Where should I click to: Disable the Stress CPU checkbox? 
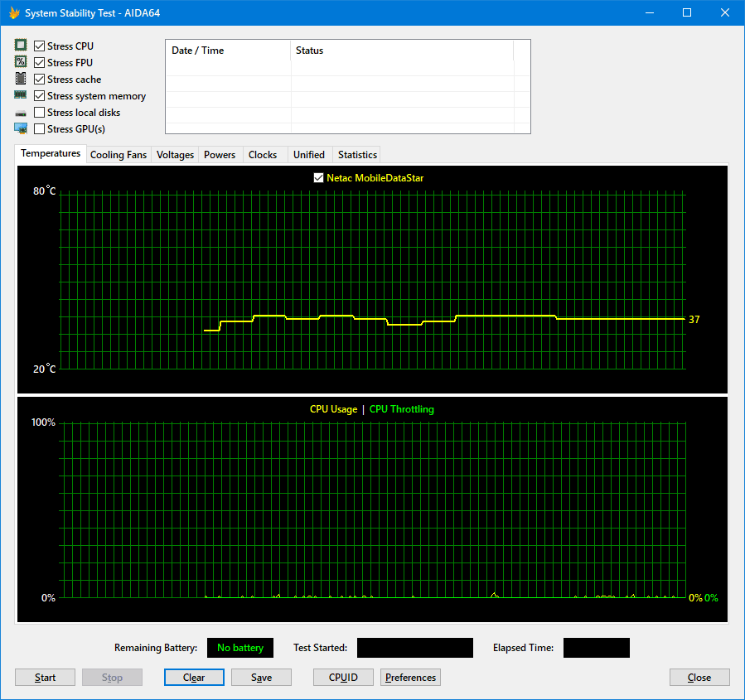(x=40, y=46)
